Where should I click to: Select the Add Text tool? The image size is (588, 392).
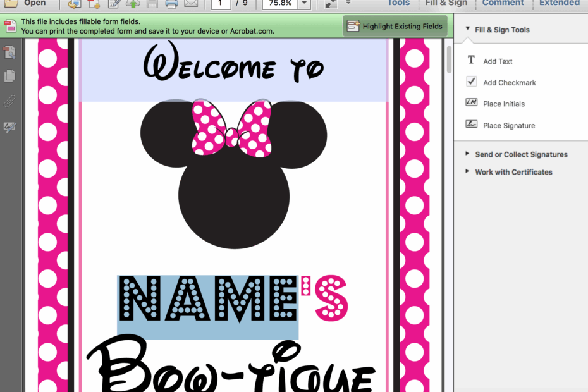[x=497, y=61]
